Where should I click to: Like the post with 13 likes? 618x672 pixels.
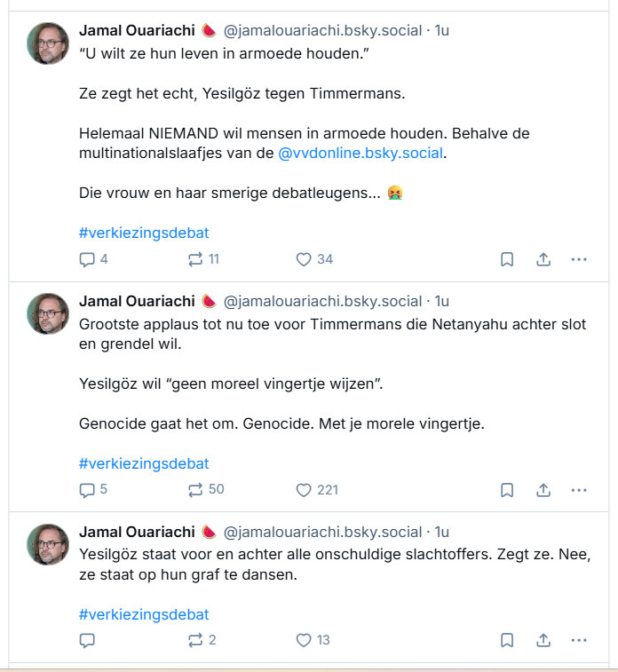(304, 640)
